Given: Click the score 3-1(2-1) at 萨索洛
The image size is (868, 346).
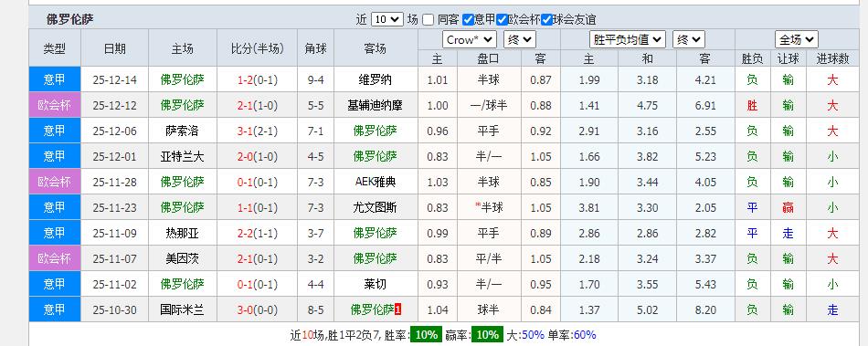Looking at the screenshot, I should click(x=258, y=131).
